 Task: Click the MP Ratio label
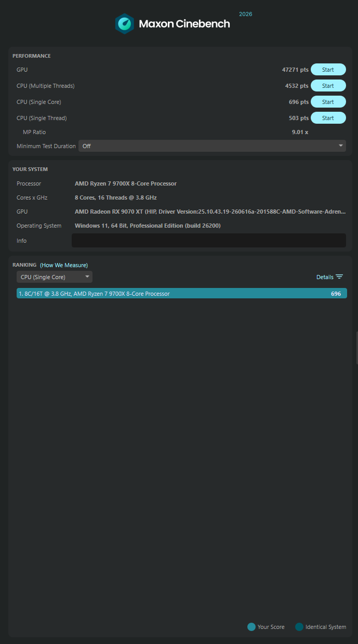point(34,132)
